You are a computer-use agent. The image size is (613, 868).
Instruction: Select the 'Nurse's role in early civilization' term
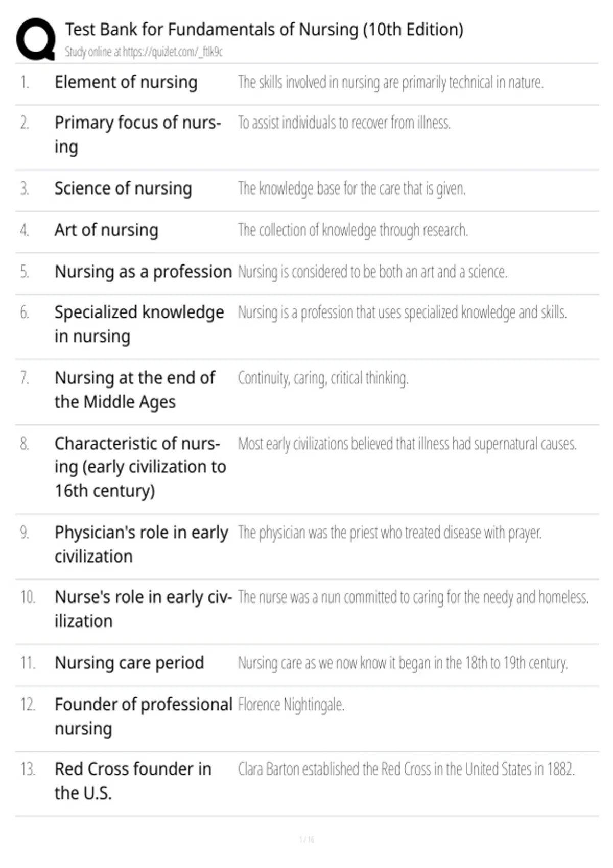(x=144, y=609)
